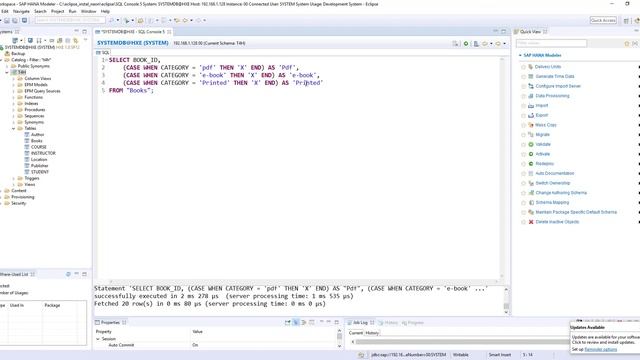Select the SQL Console 5 editor tab
The height and width of the screenshot is (360, 640).
(132, 32)
